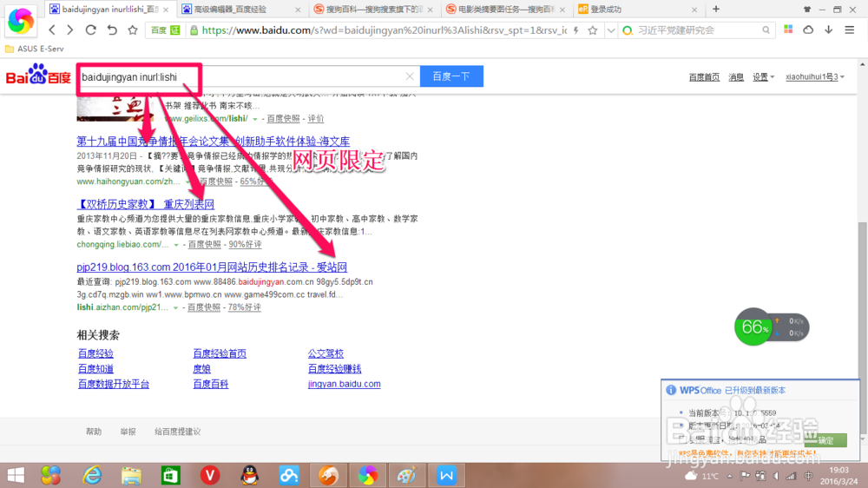Expand xiaohuihui1号3 account dropdown
The image size is (868, 488).
[815, 77]
